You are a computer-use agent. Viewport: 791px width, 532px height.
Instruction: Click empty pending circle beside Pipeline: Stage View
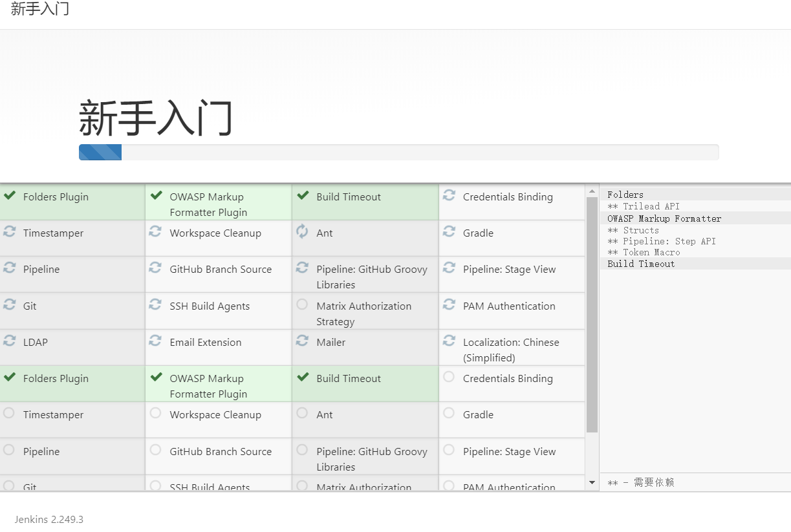click(x=449, y=450)
